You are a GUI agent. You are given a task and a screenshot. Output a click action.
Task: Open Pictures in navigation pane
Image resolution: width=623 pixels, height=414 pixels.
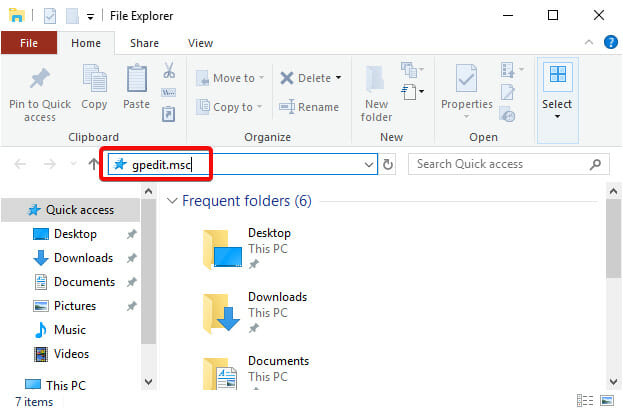(75, 306)
